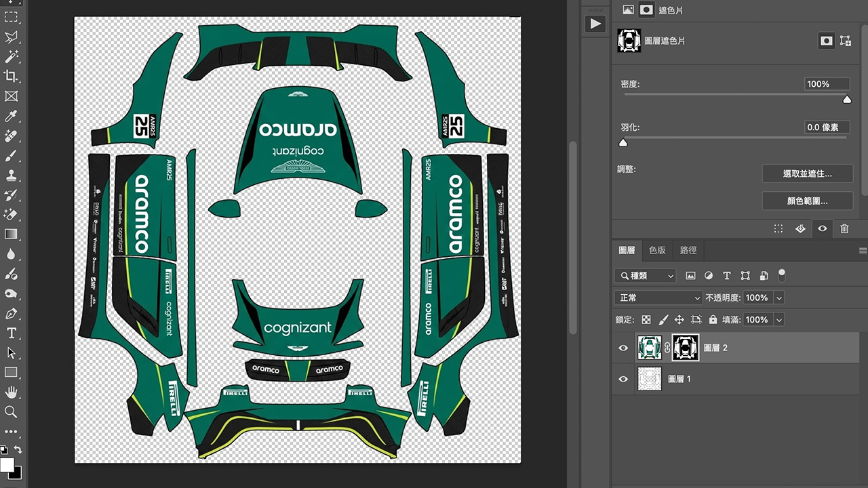
Task: Click the 密度 density slider handle
Action: tap(847, 100)
